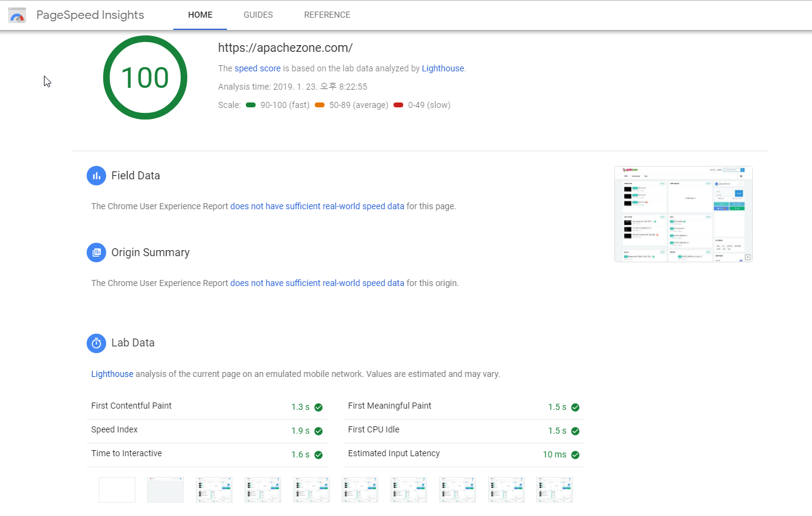
Task: Open the Lighthouse link under Lab Data
Action: 112,374
